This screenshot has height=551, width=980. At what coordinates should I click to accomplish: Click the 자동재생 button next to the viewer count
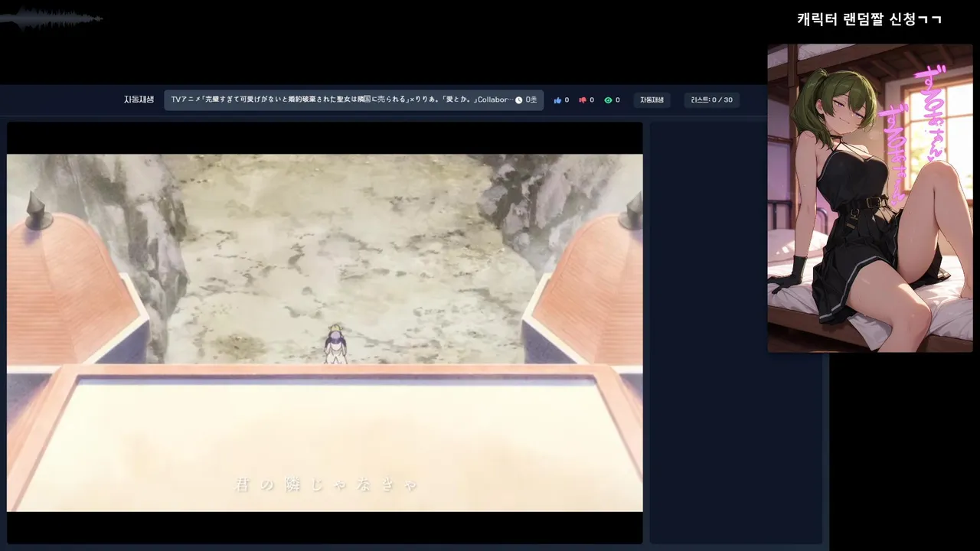(652, 100)
